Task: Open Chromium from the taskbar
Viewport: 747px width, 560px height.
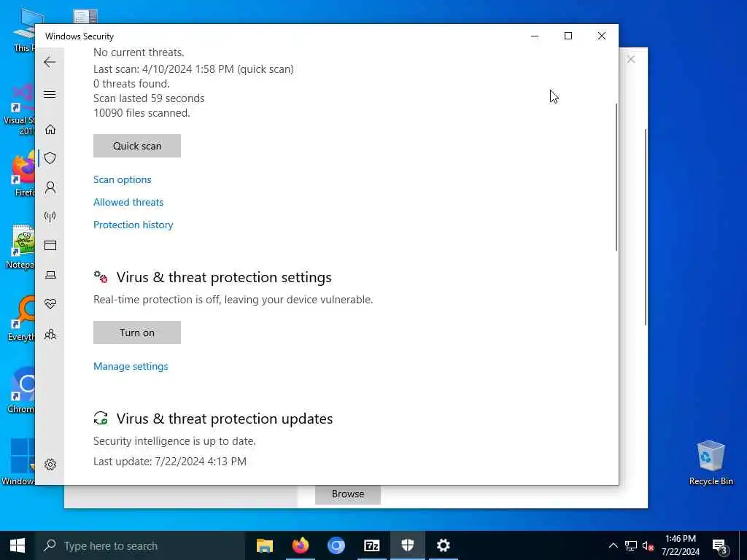Action: pos(336,545)
